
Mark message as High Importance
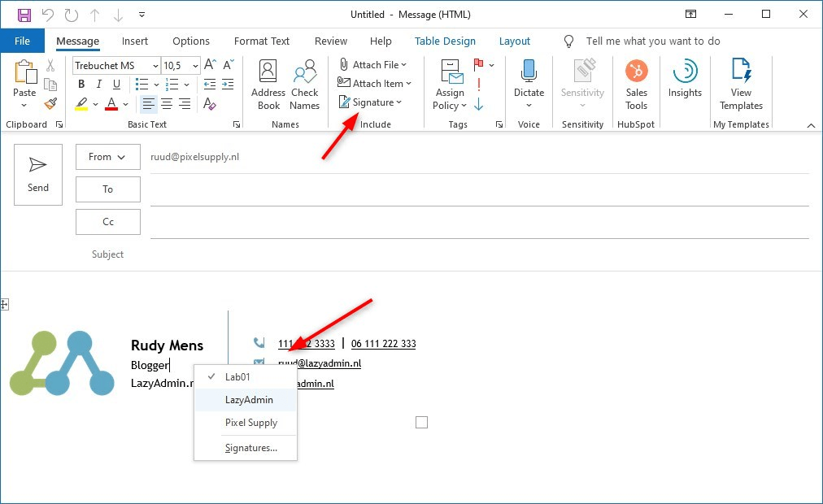pyautogui.click(x=479, y=84)
